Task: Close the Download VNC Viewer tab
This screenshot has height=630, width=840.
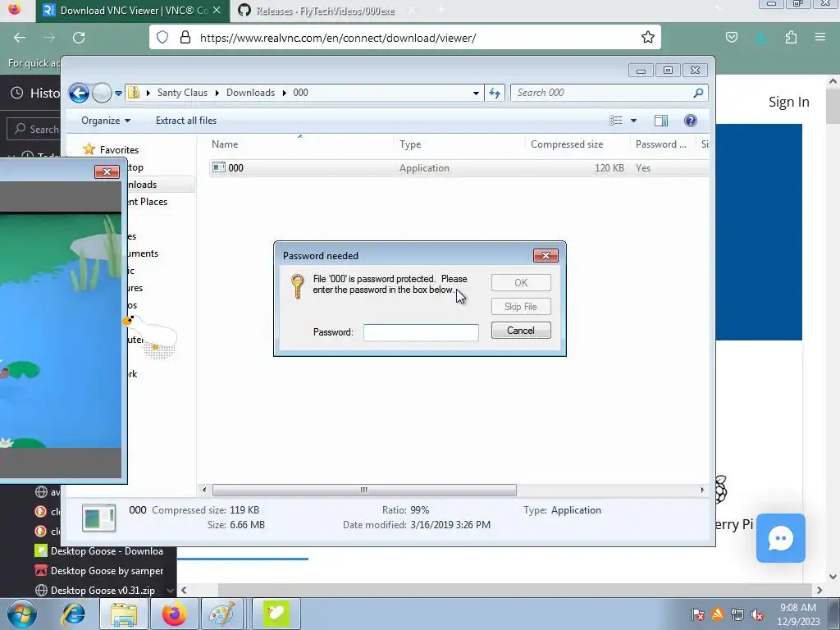Action: tap(217, 10)
